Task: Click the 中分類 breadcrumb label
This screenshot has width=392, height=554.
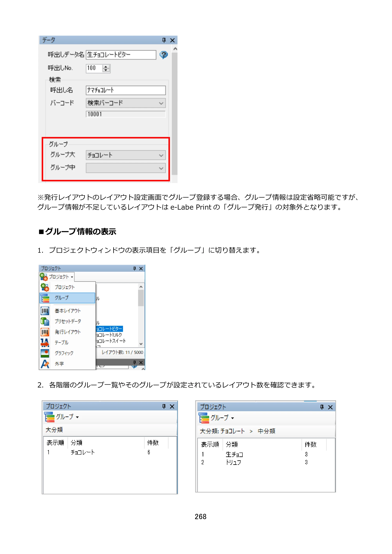Action: click(x=267, y=431)
